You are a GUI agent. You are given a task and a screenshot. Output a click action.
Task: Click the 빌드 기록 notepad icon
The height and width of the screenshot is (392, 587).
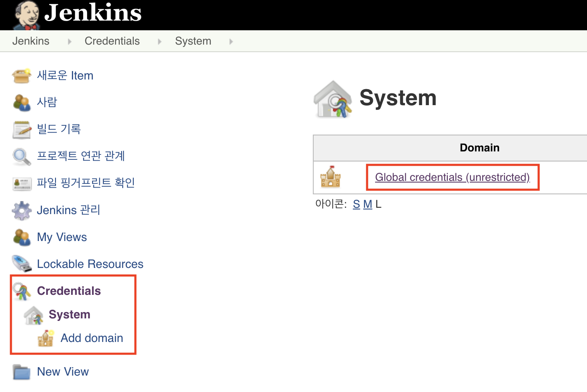21,130
